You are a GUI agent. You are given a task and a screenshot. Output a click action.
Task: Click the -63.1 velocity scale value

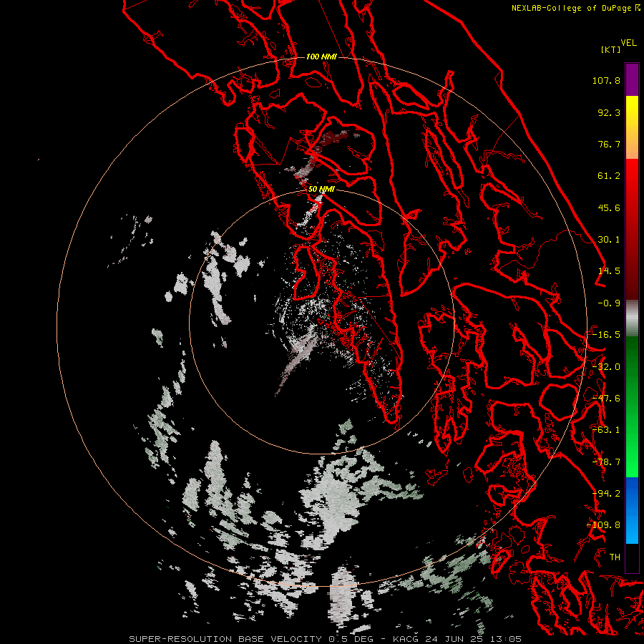pos(606,430)
